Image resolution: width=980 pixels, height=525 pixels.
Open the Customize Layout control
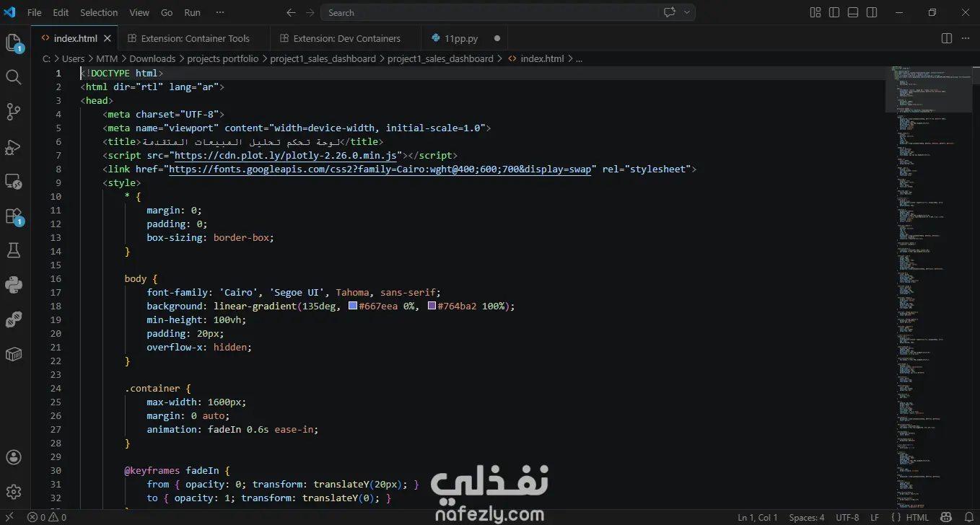815,12
